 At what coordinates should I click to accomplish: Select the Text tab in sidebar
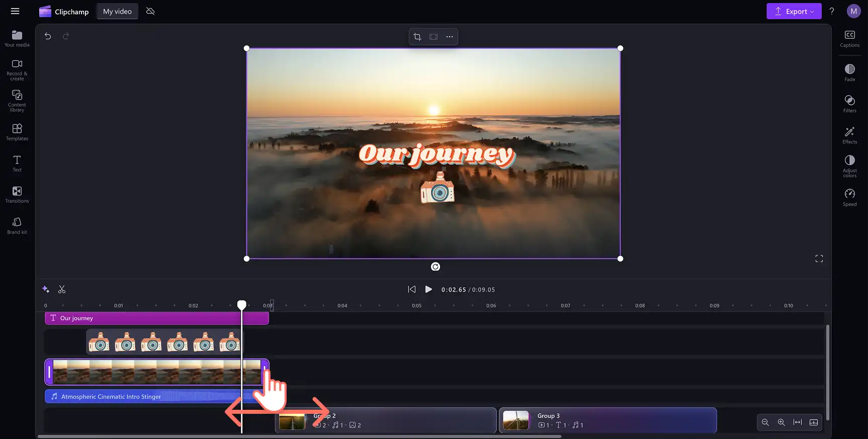click(17, 164)
